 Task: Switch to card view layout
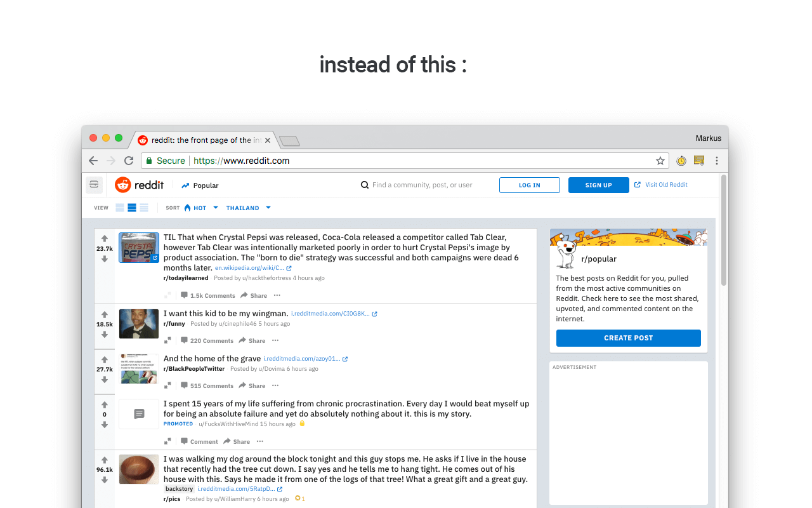(120, 208)
